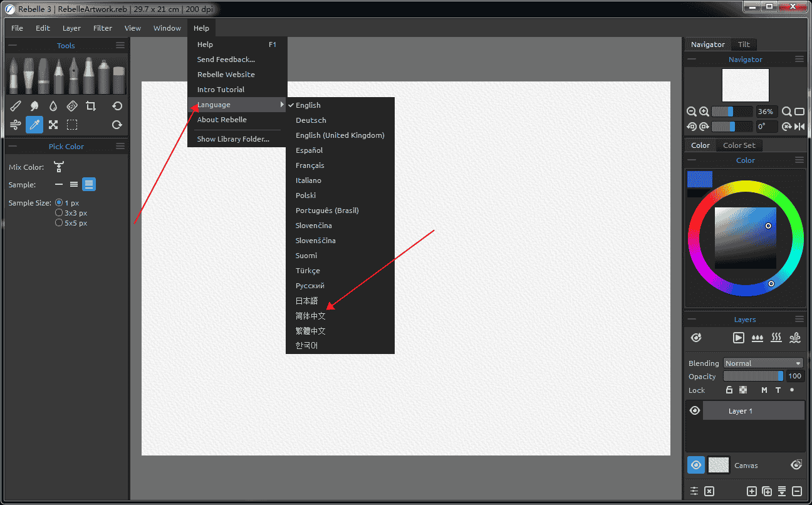Click the Layers Opacity slider
This screenshot has height=505, width=812.
click(753, 376)
